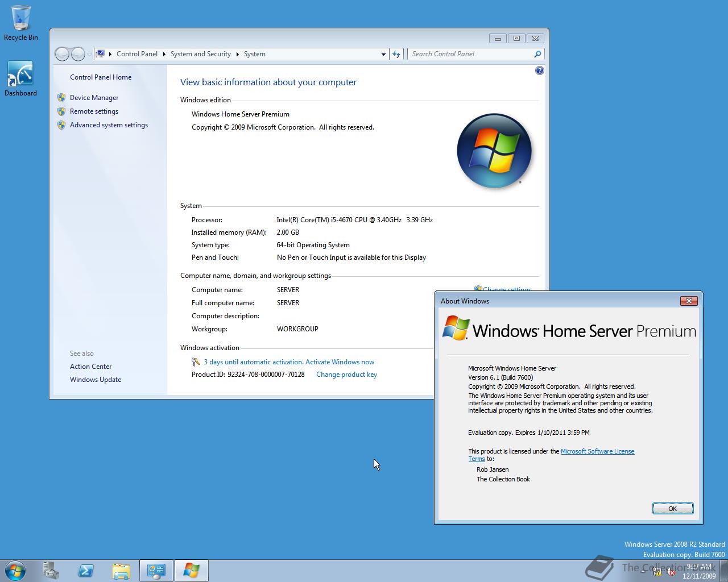The width and height of the screenshot is (728, 582).
Task: Open Microsoft Software License Terms link
Action: tap(597, 451)
